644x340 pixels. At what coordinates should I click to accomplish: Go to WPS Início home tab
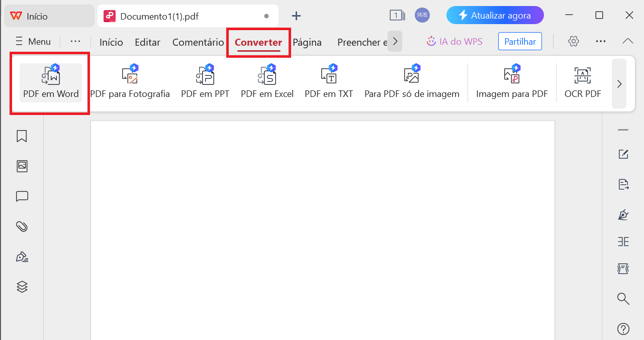49,16
